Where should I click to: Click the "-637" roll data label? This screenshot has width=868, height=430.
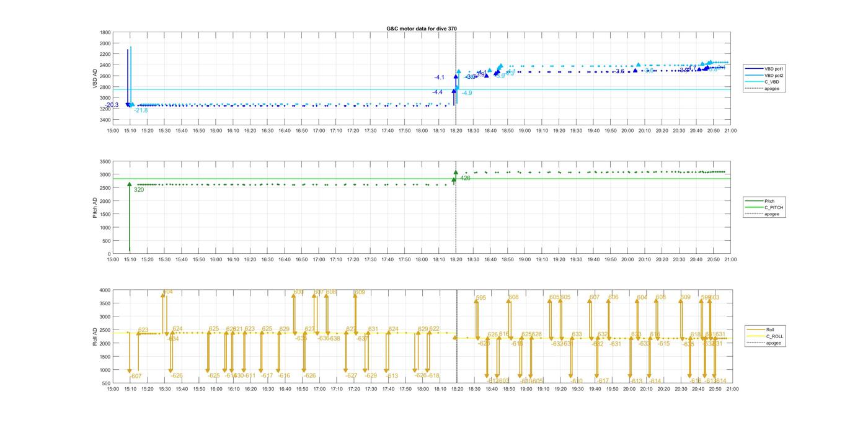pos(362,339)
